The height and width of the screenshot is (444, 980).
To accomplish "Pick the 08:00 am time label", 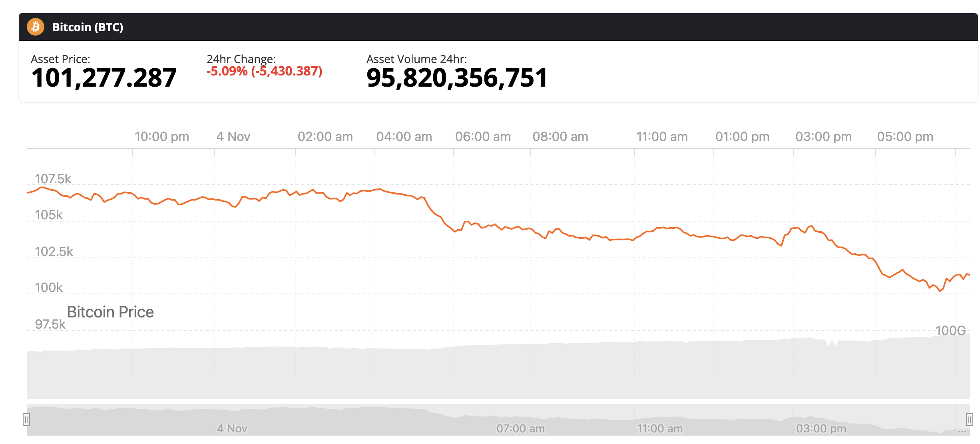I will coord(560,137).
